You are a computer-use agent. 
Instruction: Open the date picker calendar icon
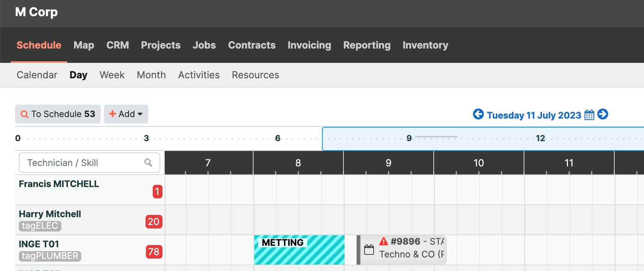[589, 115]
